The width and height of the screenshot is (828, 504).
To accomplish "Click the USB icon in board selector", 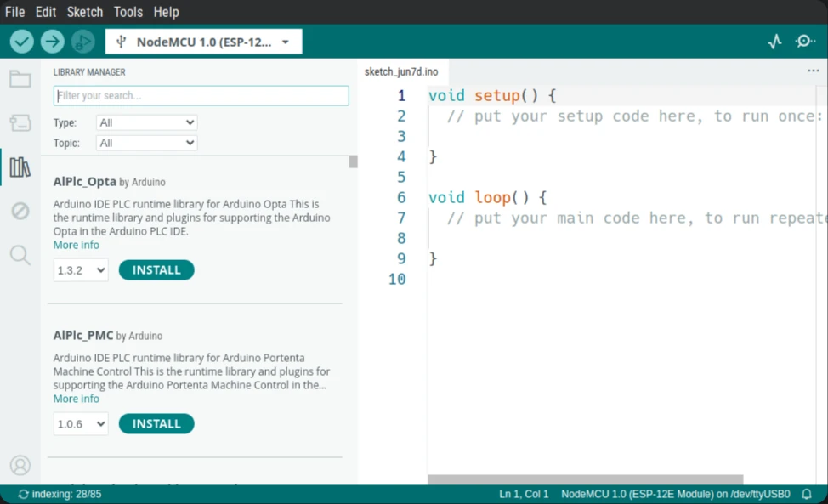I will point(121,42).
